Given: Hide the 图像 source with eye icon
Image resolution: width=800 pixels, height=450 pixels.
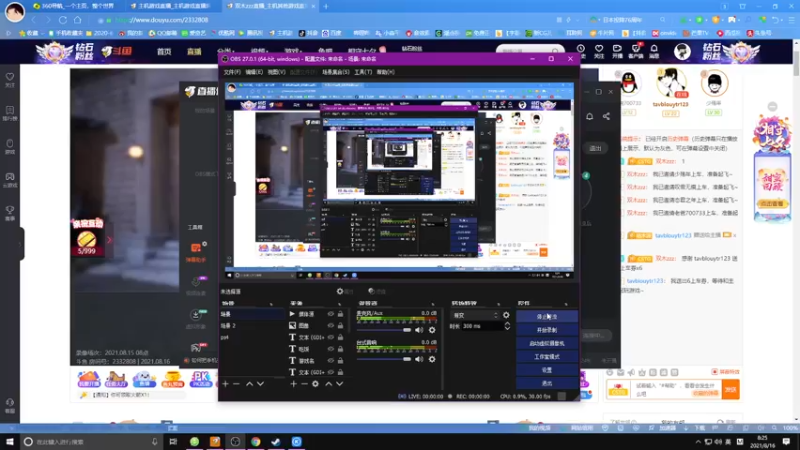Looking at the screenshot, I should (331, 326).
